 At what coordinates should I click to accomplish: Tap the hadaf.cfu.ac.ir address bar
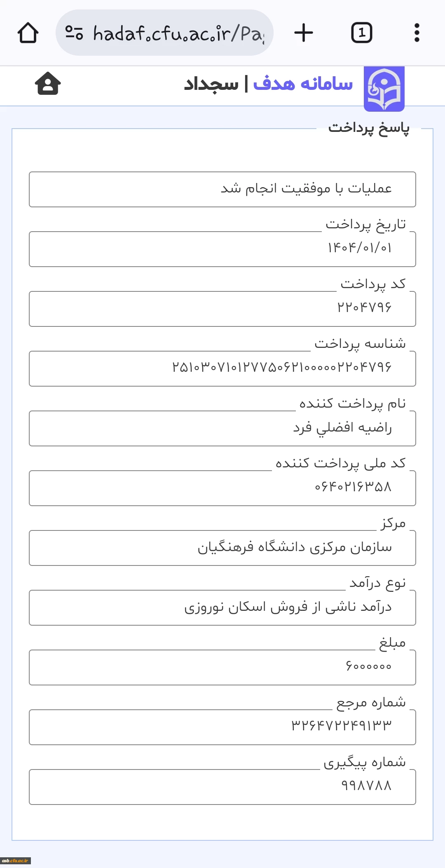pyautogui.click(x=177, y=33)
